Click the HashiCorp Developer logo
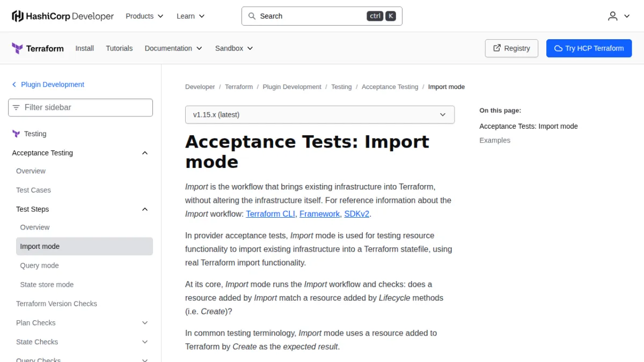Image resolution: width=644 pixels, height=362 pixels. [63, 16]
